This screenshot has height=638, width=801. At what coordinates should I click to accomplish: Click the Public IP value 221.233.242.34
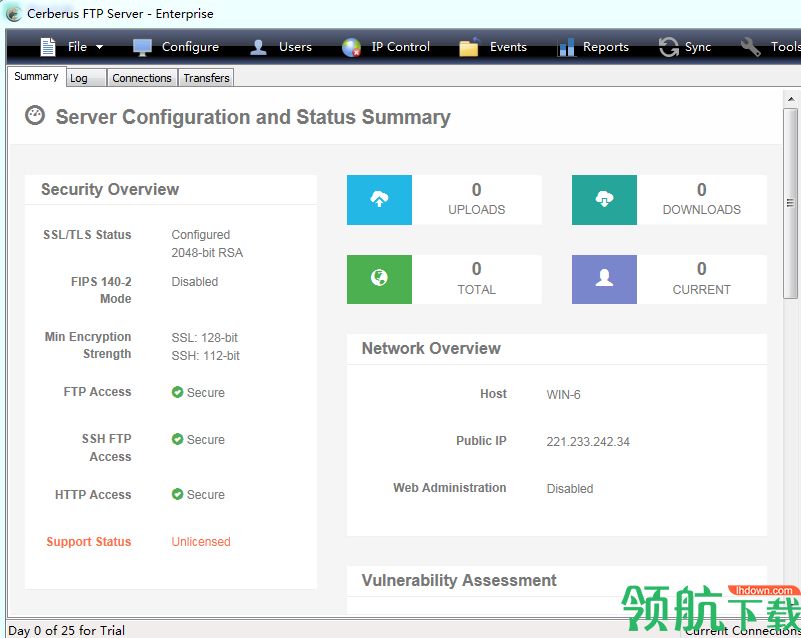(x=588, y=442)
